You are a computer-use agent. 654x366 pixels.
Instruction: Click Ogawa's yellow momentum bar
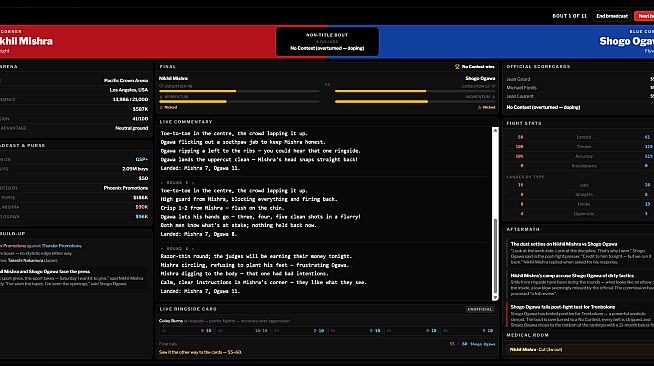click(x=381, y=101)
